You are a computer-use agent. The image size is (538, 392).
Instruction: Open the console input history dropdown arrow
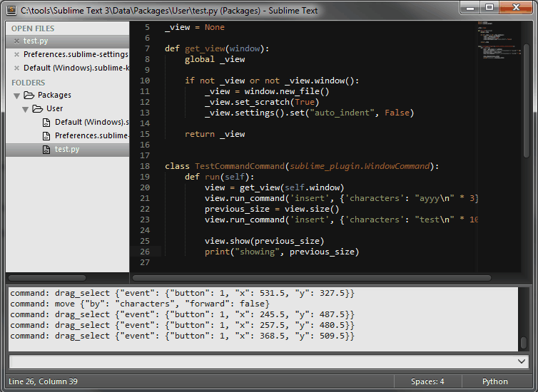pyautogui.click(x=523, y=362)
